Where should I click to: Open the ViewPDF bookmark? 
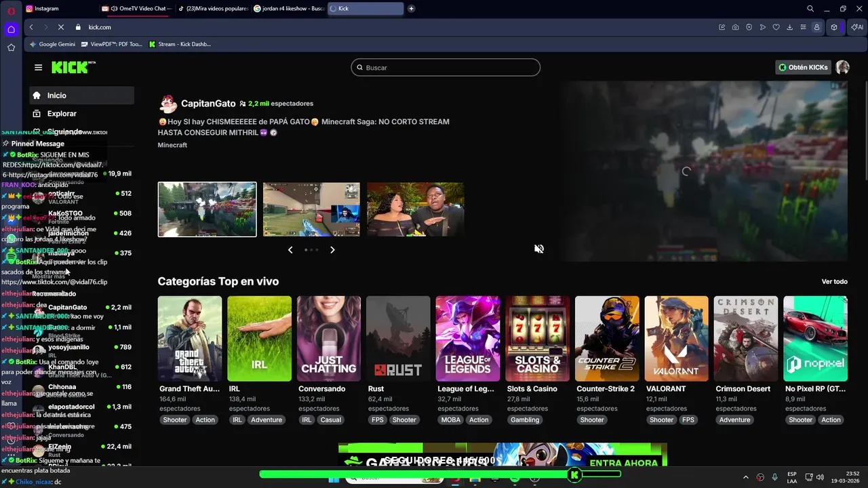[111, 44]
